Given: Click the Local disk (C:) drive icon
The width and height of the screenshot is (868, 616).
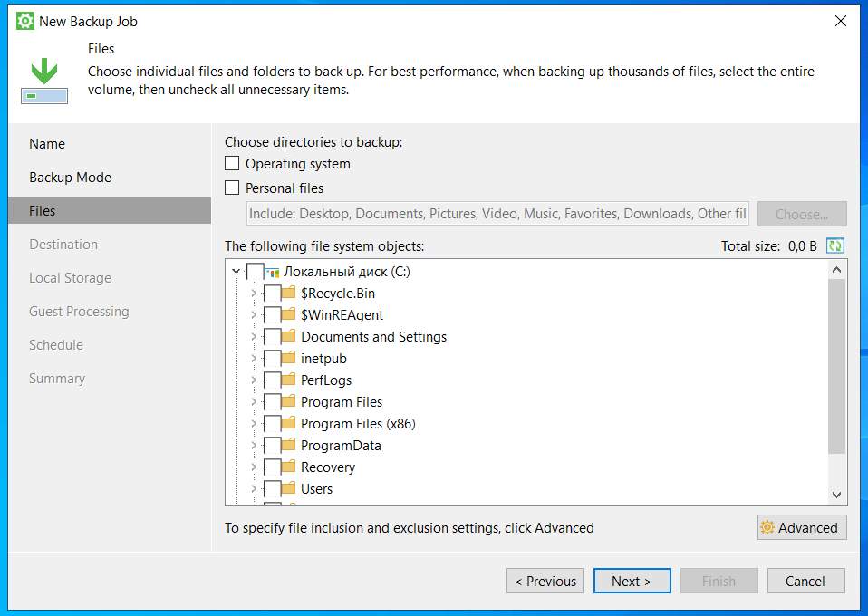Looking at the screenshot, I should (x=271, y=272).
